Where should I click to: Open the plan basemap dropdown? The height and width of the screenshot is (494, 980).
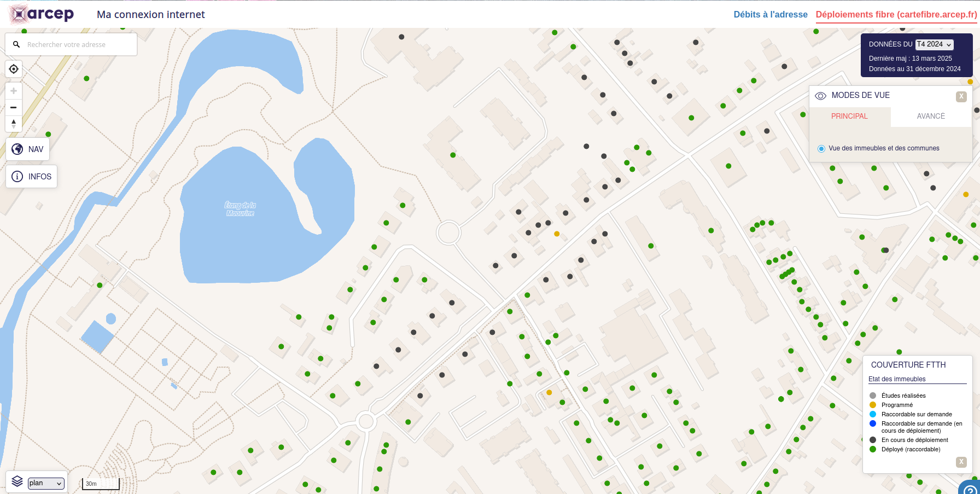(46, 483)
